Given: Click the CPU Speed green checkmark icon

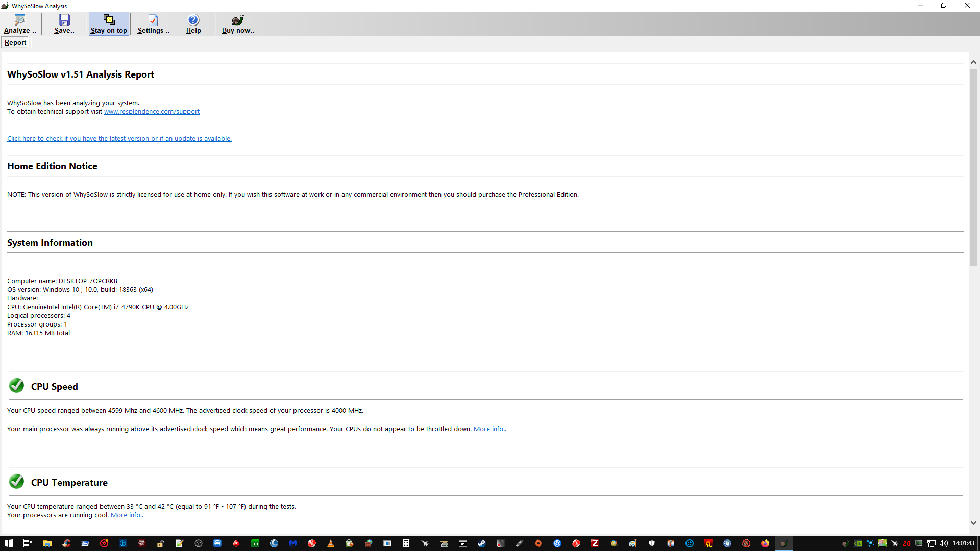Looking at the screenshot, I should click(x=17, y=386).
